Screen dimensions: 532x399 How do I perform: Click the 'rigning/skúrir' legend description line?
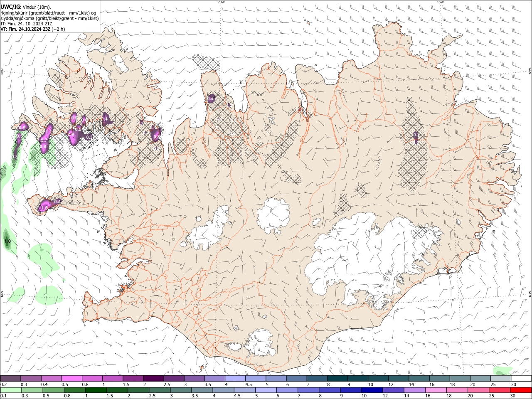coord(48,13)
